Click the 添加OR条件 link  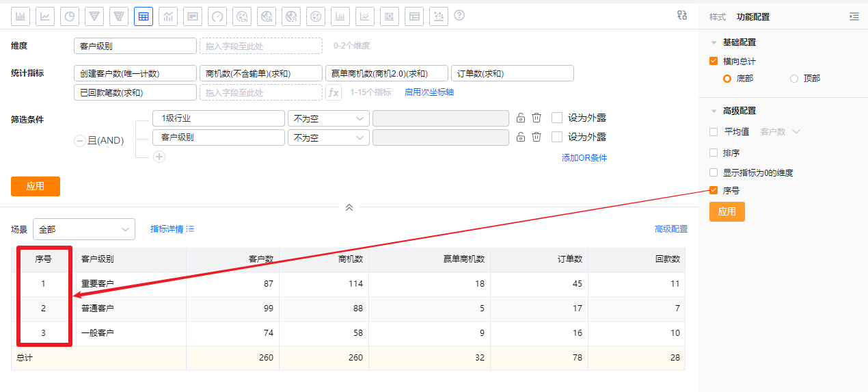click(x=584, y=158)
